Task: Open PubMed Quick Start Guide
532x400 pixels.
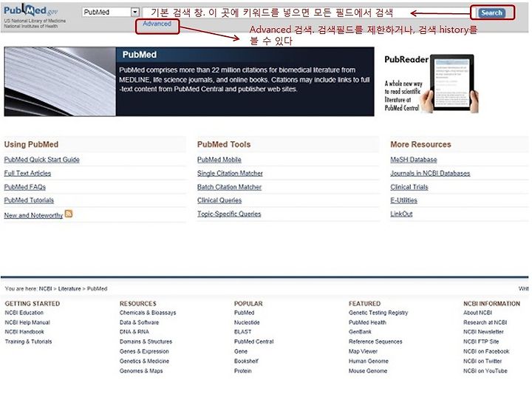Action: point(41,160)
